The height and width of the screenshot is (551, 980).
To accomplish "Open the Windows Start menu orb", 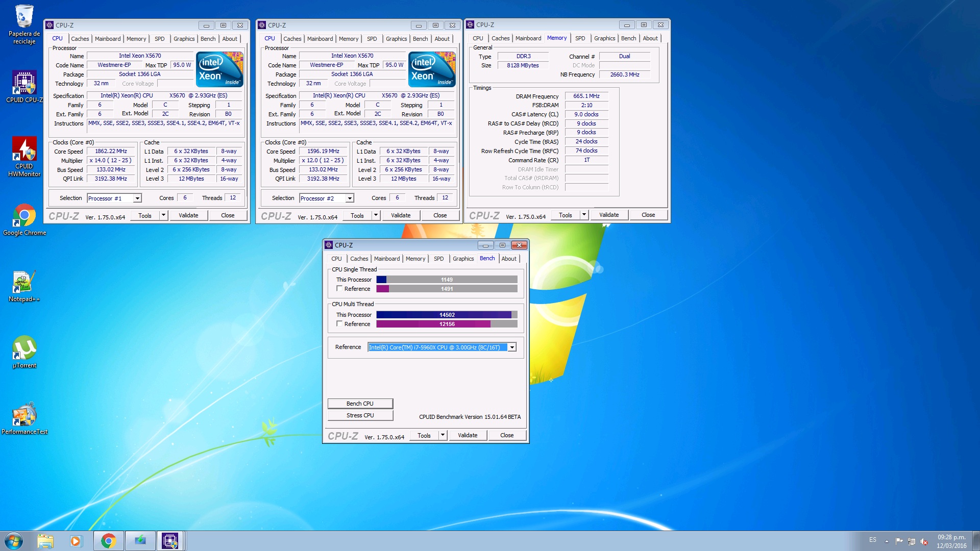I will coord(14,541).
